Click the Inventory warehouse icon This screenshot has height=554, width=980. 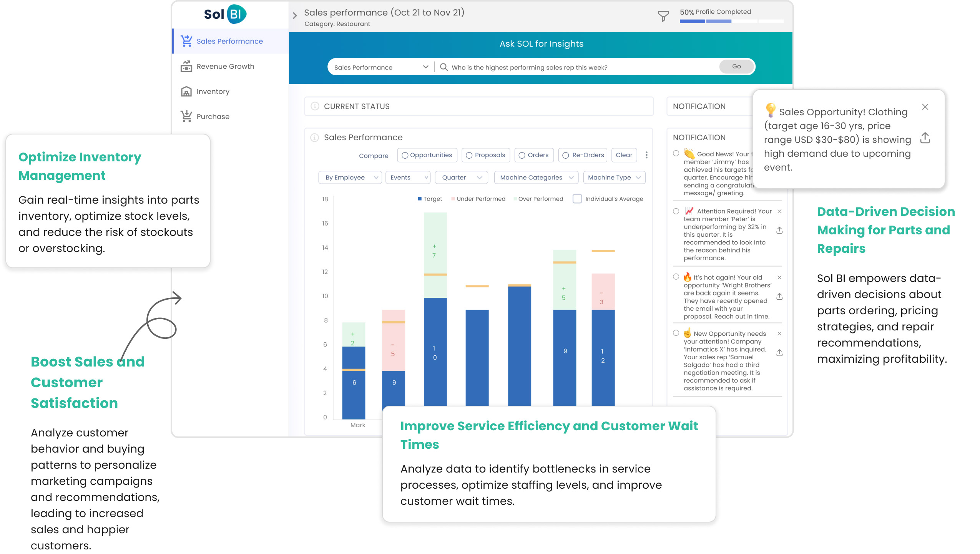[186, 91]
